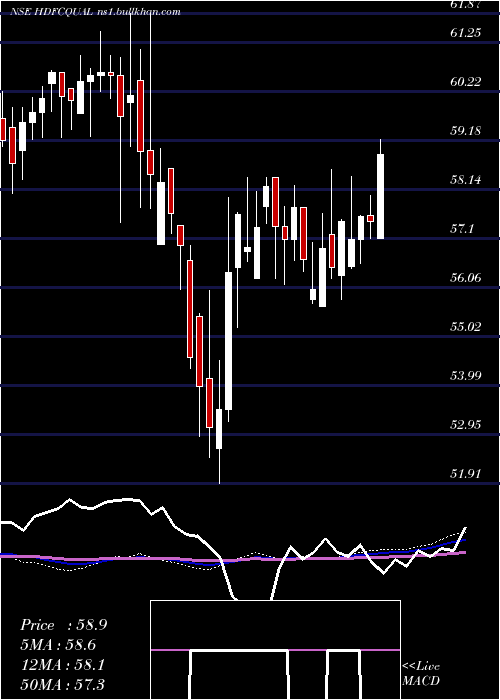The width and height of the screenshot is (500, 700).
Task: Click the 12MA : 58.1 readout
Action: click(63, 665)
